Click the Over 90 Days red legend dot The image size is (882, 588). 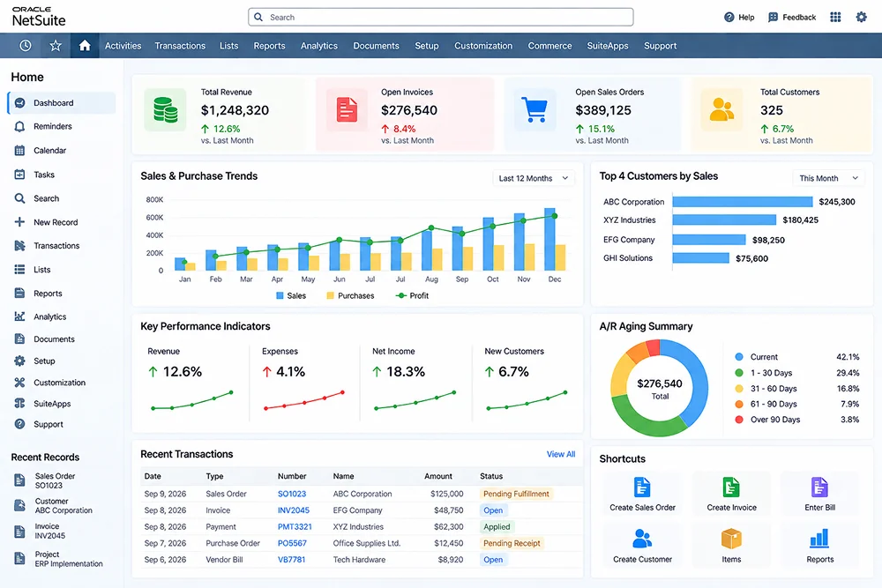tap(739, 420)
